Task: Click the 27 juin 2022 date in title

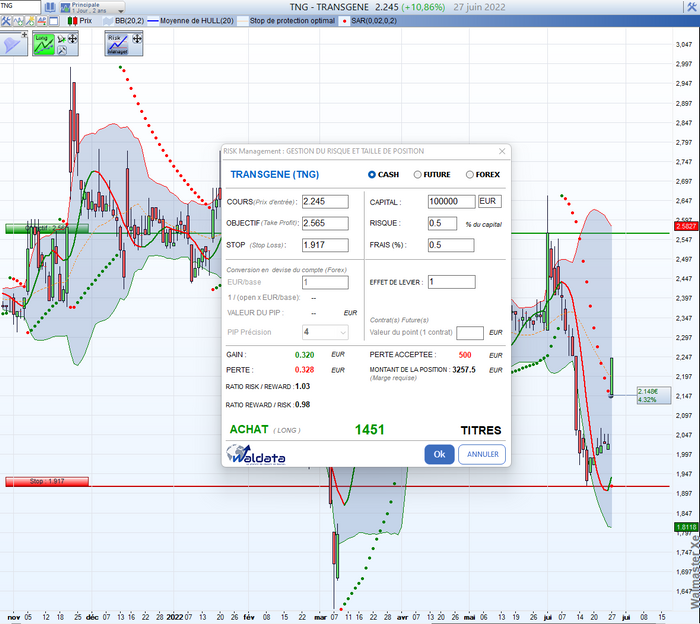Action: (x=479, y=7)
